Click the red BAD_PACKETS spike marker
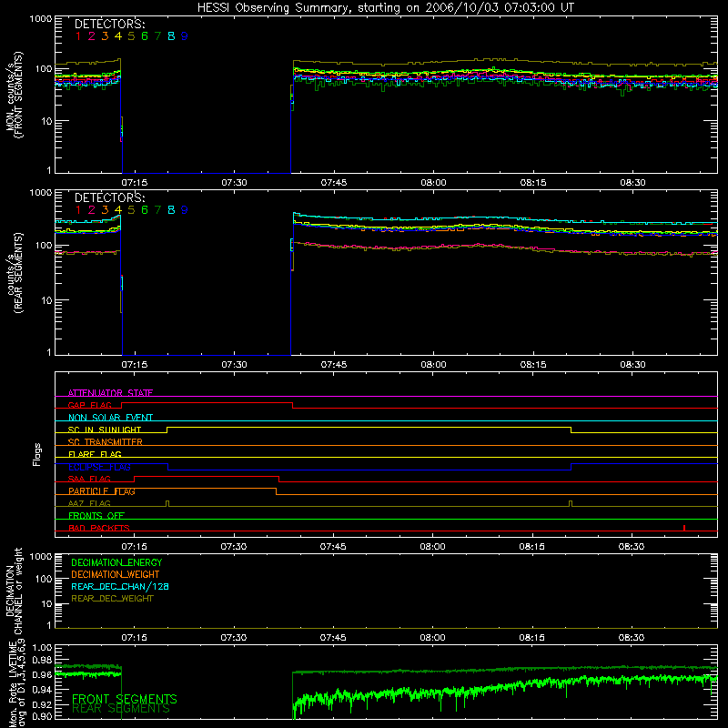The image size is (728, 728). [x=684, y=528]
